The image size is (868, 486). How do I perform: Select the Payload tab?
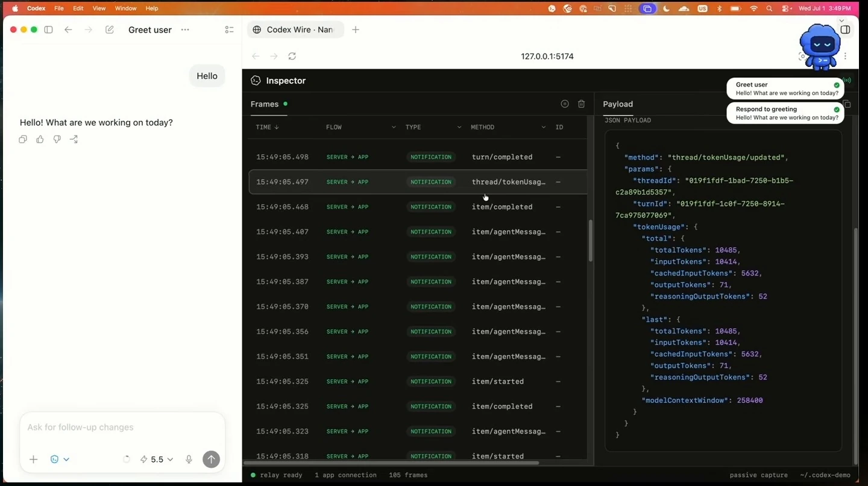pyautogui.click(x=618, y=104)
